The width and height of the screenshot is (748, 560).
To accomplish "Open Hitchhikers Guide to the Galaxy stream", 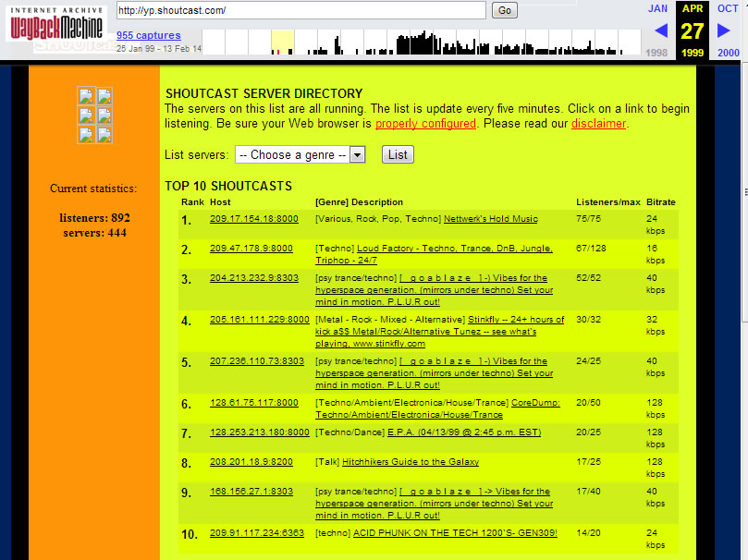I will tap(411, 462).
